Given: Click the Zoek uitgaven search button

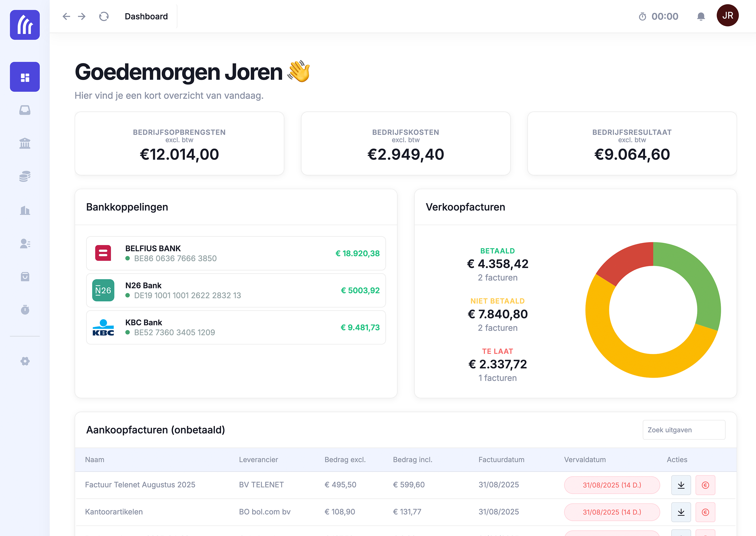Looking at the screenshot, I should (684, 430).
